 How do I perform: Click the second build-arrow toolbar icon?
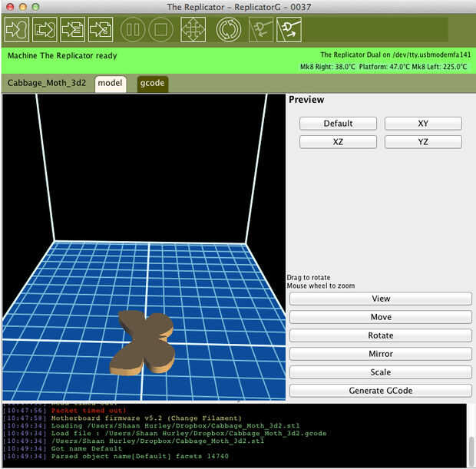pyautogui.click(x=45, y=30)
